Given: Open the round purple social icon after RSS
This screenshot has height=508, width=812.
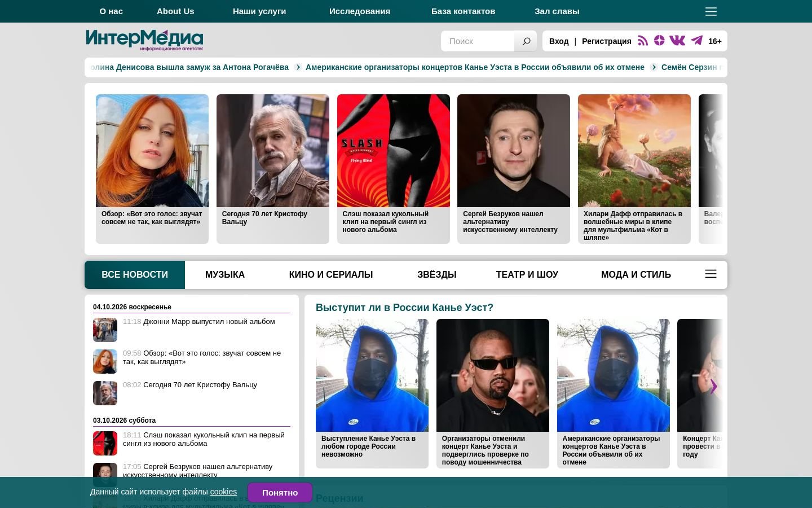Looking at the screenshot, I should coord(659,41).
